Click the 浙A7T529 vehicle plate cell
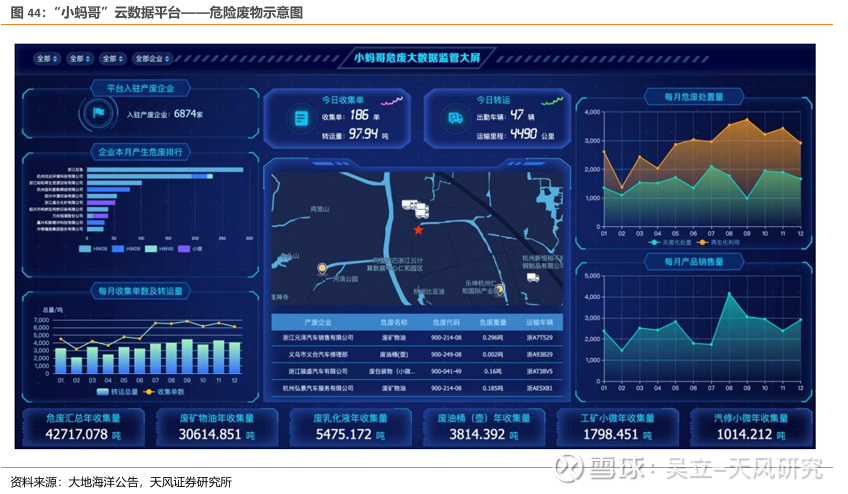Viewport: 848px width, 494px height. (x=540, y=338)
